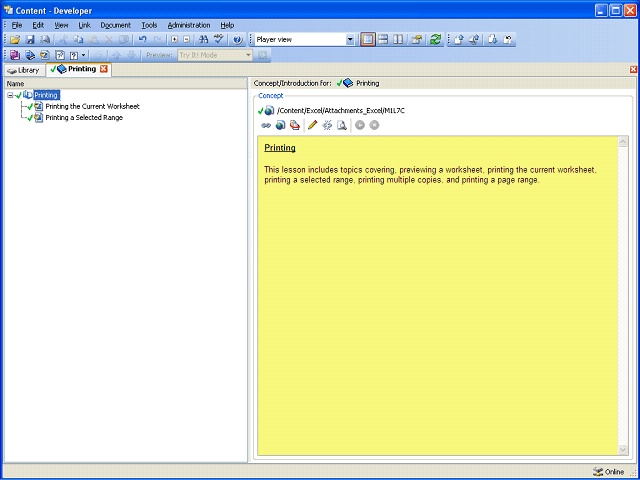Click the Link Section book icon

pos(30,55)
